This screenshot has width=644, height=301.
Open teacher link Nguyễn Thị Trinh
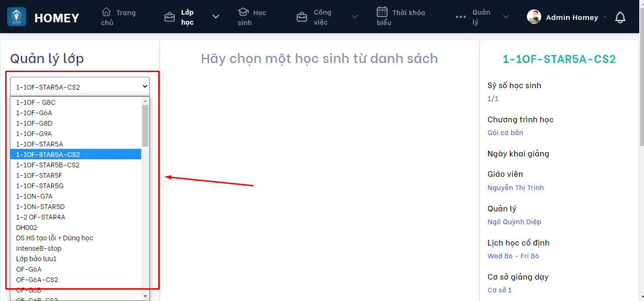516,187
